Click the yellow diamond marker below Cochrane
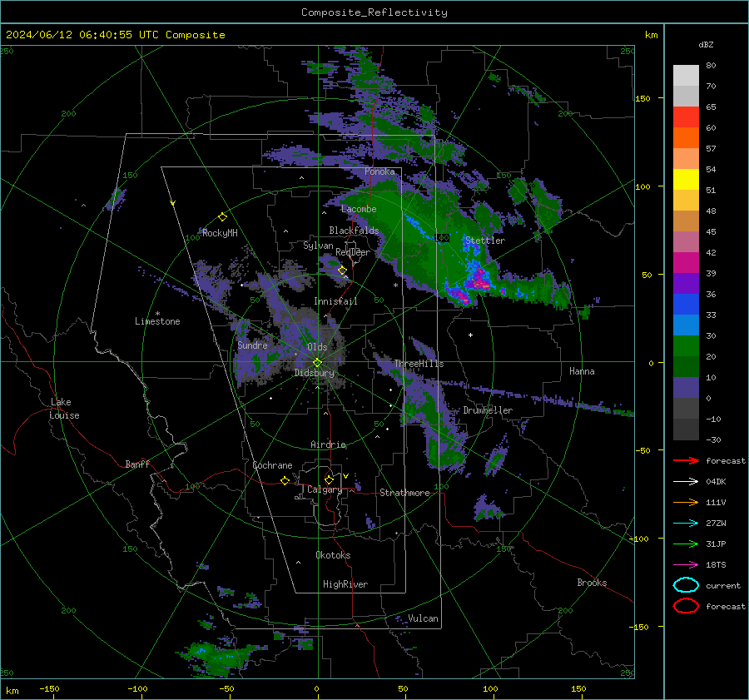This screenshot has width=749, height=700. (x=285, y=480)
